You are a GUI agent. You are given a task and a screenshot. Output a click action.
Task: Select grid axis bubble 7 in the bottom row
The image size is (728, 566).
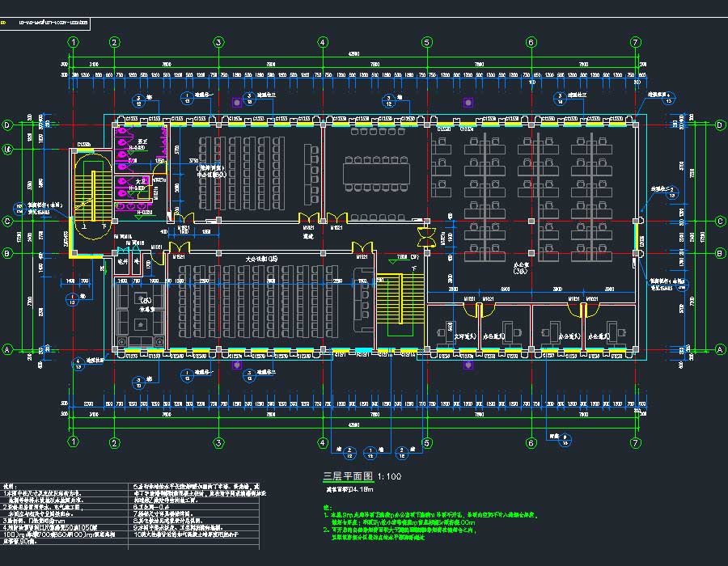tap(635, 442)
